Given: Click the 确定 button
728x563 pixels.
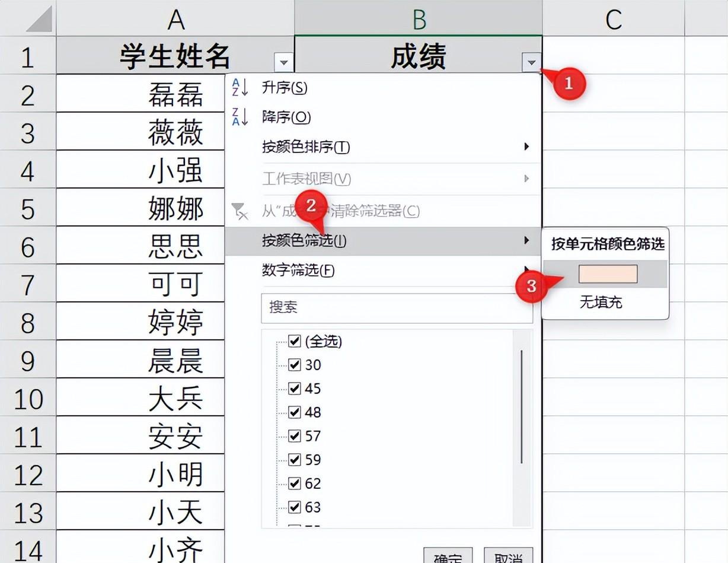Looking at the screenshot, I should [x=448, y=556].
